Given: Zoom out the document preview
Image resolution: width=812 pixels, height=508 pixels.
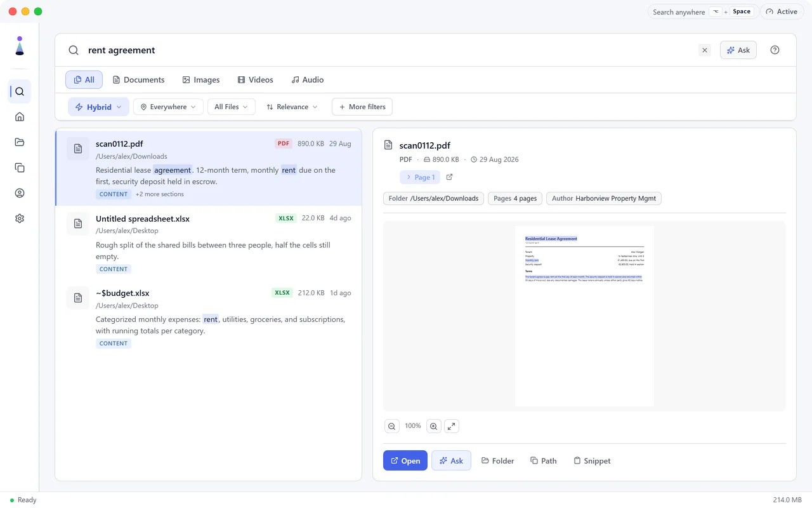Looking at the screenshot, I should (x=392, y=426).
